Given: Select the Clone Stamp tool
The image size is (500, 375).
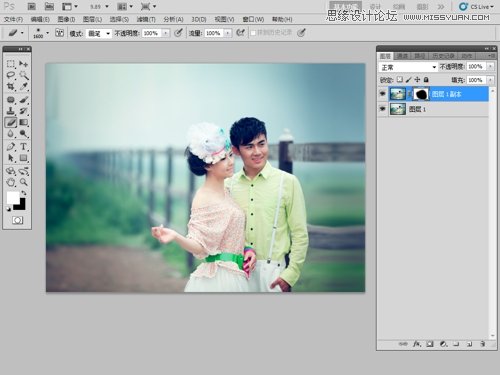Looking at the screenshot, I should 11,111.
